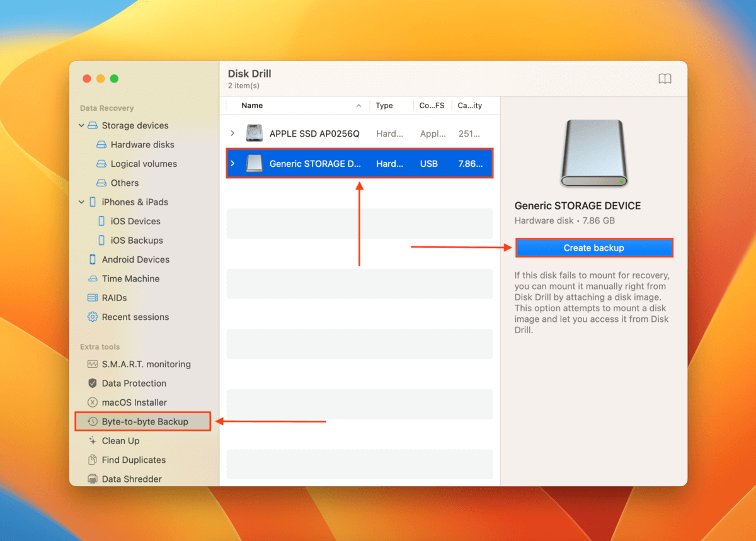Image resolution: width=756 pixels, height=541 pixels.
Task: Select Byte-to-byte Backup tool
Action: (143, 421)
